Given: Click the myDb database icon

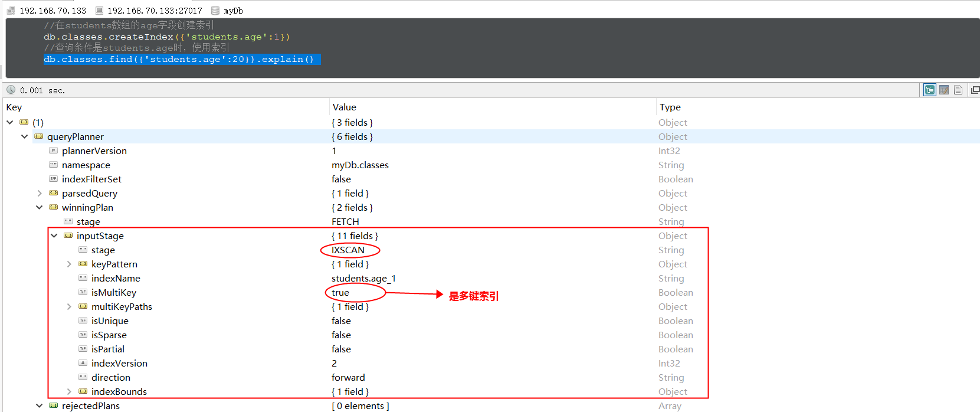Looking at the screenshot, I should point(215,11).
